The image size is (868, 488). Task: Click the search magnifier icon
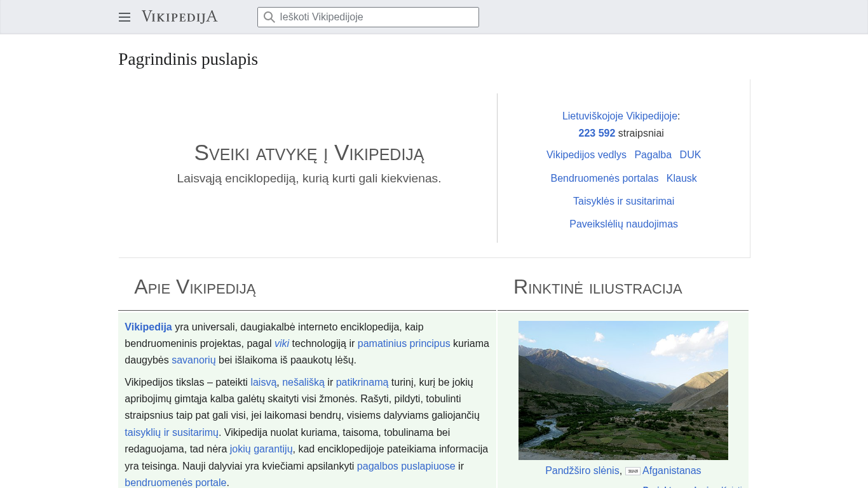point(269,17)
